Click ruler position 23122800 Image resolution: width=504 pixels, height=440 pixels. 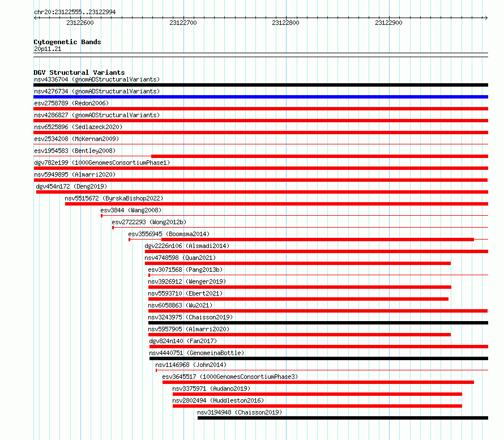pos(285,23)
